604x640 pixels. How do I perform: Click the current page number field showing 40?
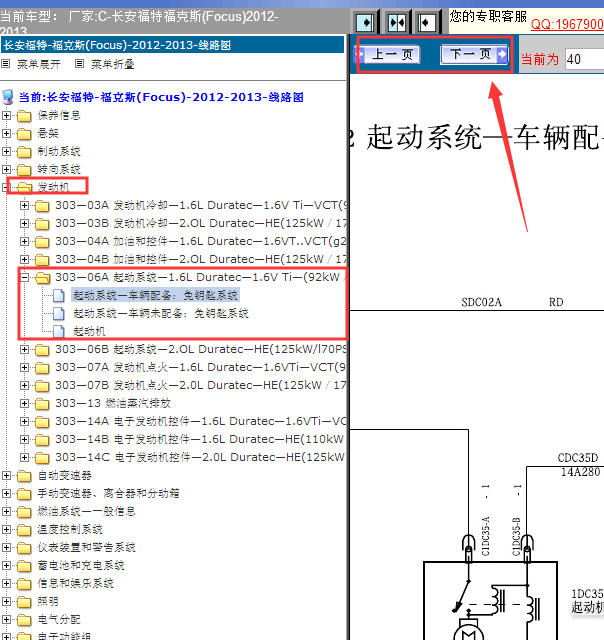(x=584, y=60)
